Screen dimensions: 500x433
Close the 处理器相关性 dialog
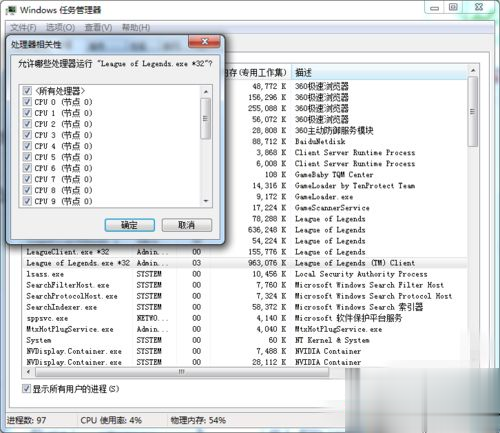click(204, 42)
